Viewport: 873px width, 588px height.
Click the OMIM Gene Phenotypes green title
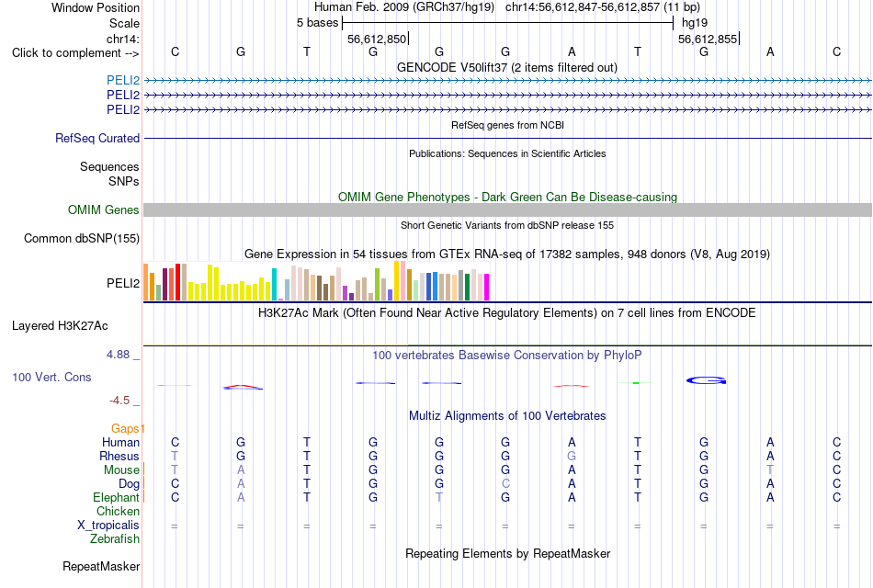507,198
